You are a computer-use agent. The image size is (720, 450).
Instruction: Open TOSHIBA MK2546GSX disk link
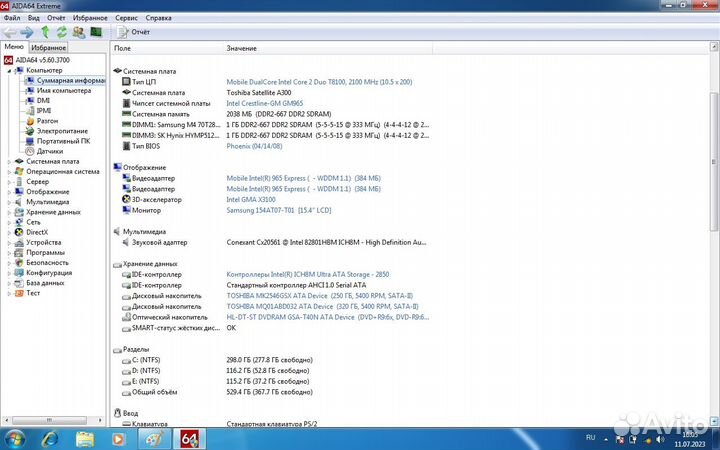coord(320,296)
